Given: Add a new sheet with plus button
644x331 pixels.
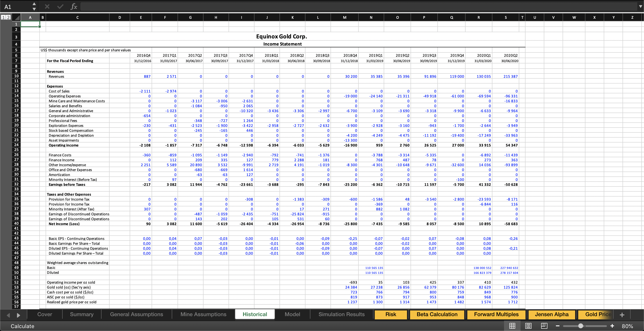Looking at the screenshot, I should click(x=622, y=314).
